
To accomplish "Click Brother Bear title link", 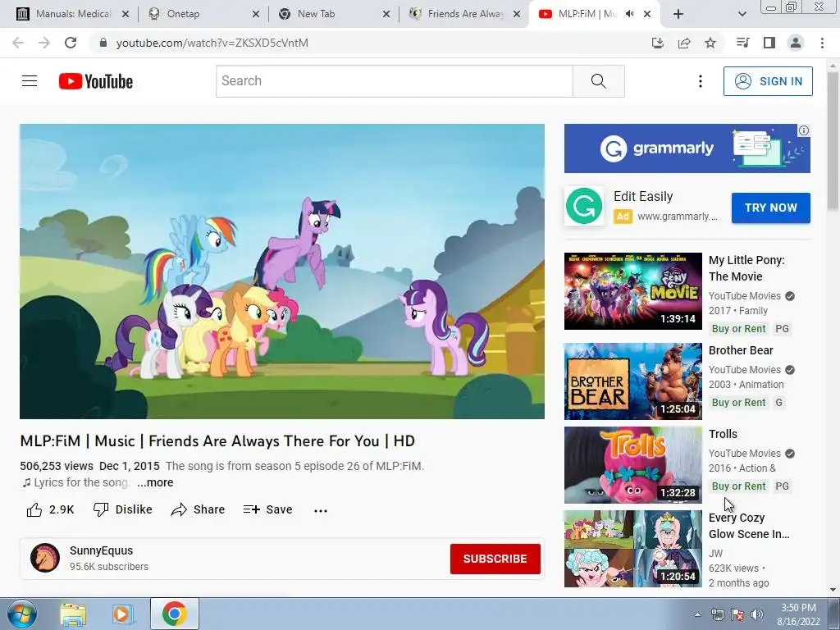I will point(741,350).
